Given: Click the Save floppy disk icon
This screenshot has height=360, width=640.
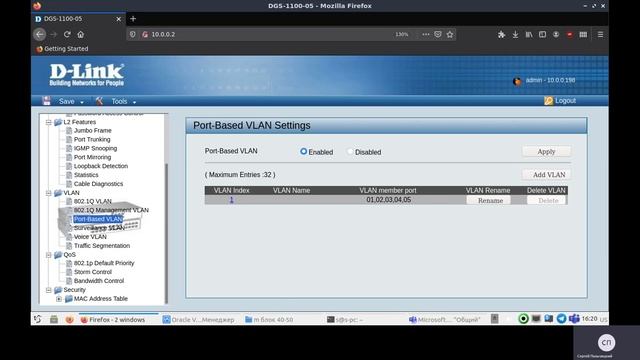Looking at the screenshot, I should click(x=47, y=101).
